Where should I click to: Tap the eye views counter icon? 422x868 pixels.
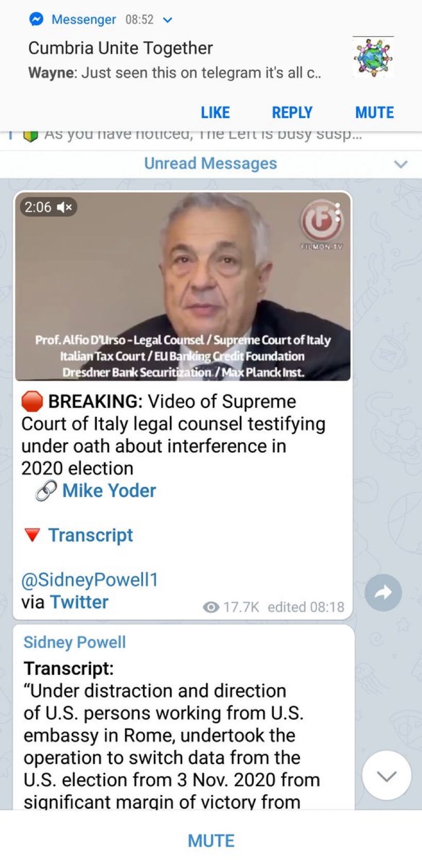(x=211, y=607)
